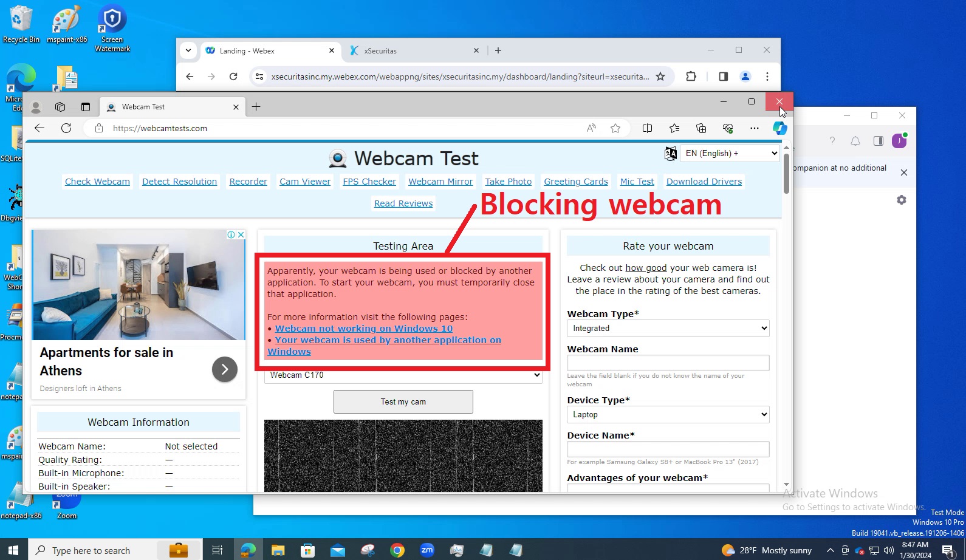Switch to the xSecuritas Chrome tab
966x560 pixels.
point(413,51)
